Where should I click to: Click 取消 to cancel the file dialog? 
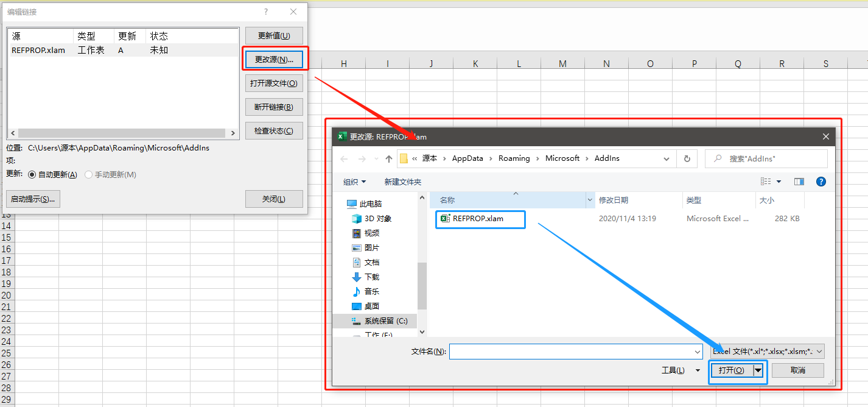(798, 370)
